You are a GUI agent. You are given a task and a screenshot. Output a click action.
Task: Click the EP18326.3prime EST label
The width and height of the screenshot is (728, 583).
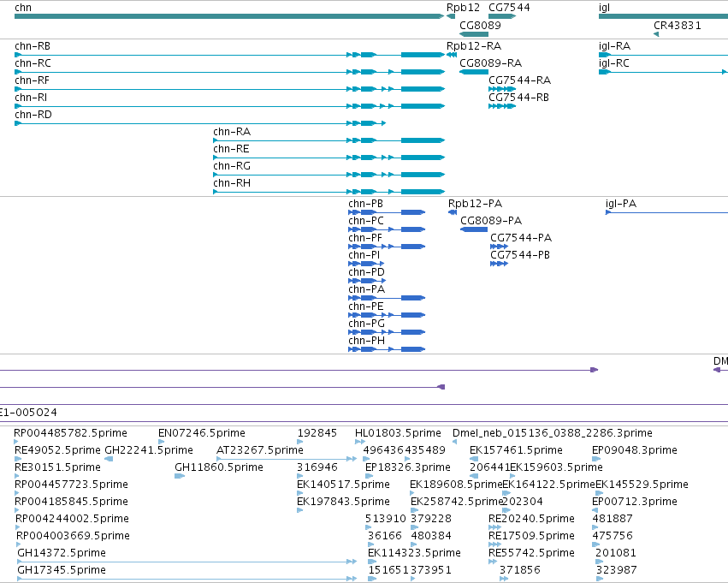pos(408,467)
